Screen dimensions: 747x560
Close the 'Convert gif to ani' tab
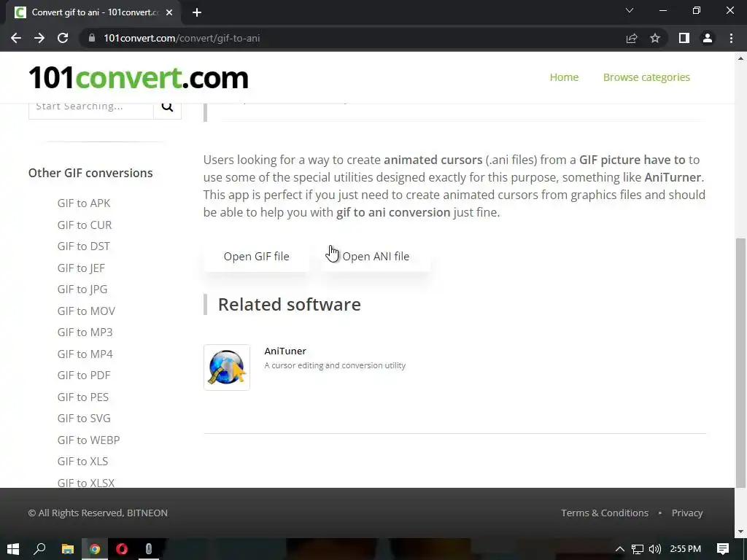[169, 12]
